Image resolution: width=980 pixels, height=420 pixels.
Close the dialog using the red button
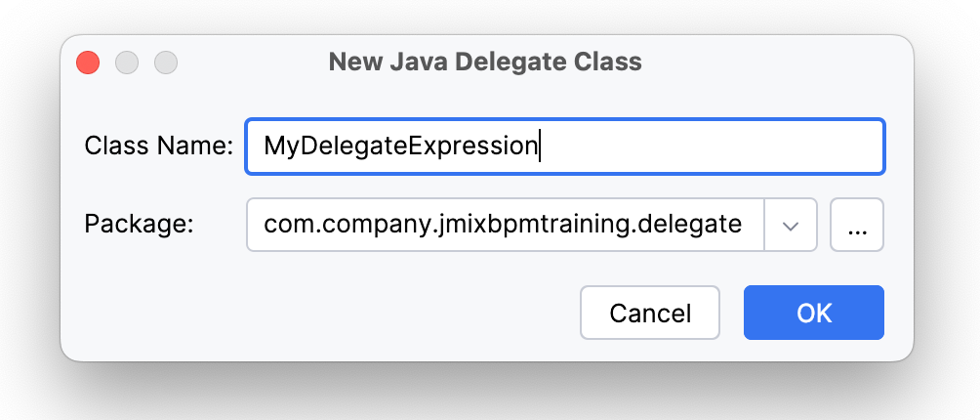[88, 63]
